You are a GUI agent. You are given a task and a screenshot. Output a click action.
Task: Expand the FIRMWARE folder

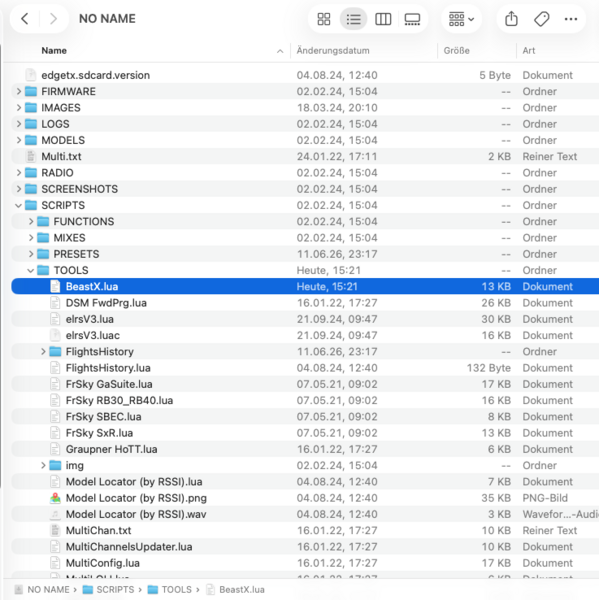[x=18, y=91]
